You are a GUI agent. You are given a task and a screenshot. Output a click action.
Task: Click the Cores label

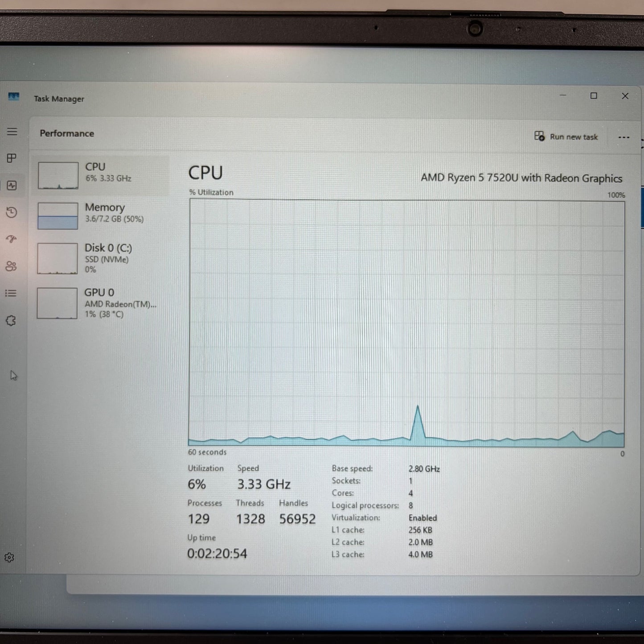pos(343,493)
